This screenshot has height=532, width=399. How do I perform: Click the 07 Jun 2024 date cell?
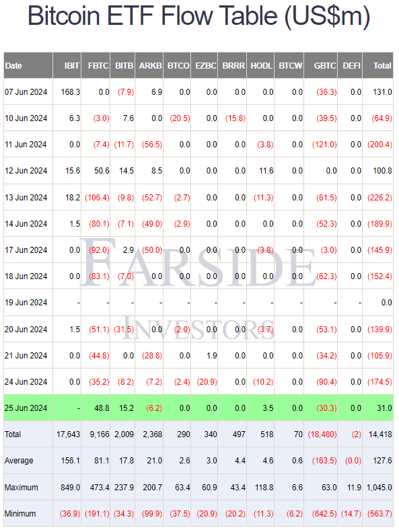[26, 92]
